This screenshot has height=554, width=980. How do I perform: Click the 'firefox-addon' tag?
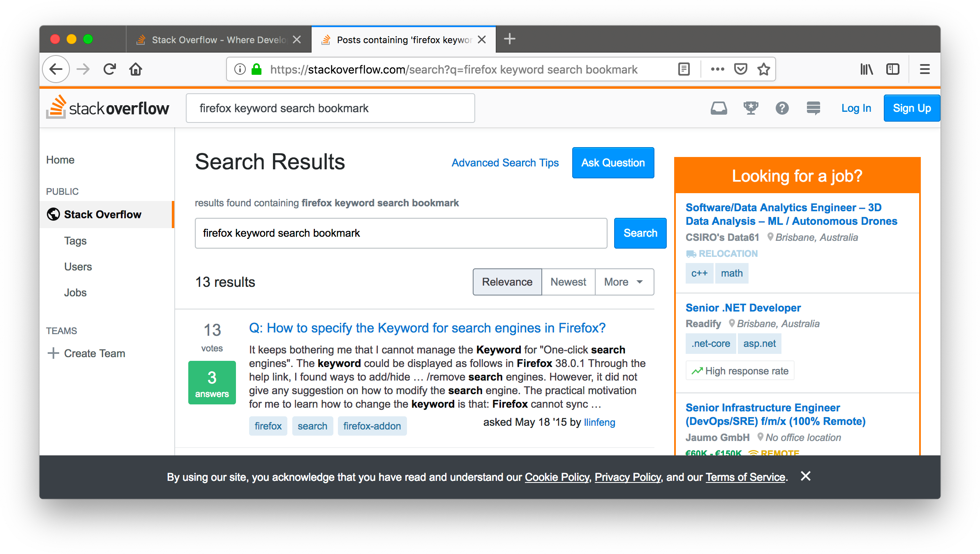[372, 426]
